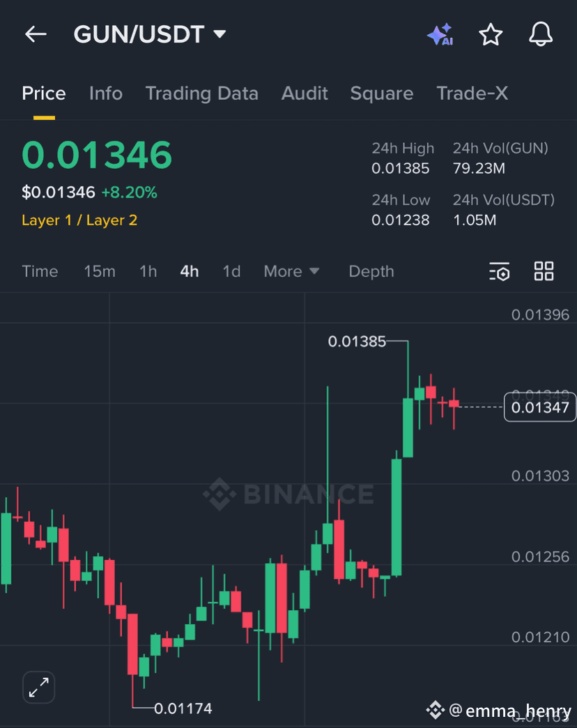Open the Square tab

tap(382, 93)
